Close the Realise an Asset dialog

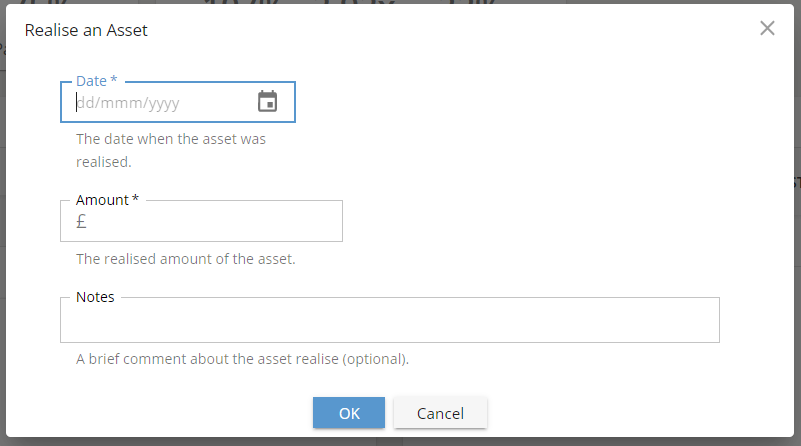(767, 28)
